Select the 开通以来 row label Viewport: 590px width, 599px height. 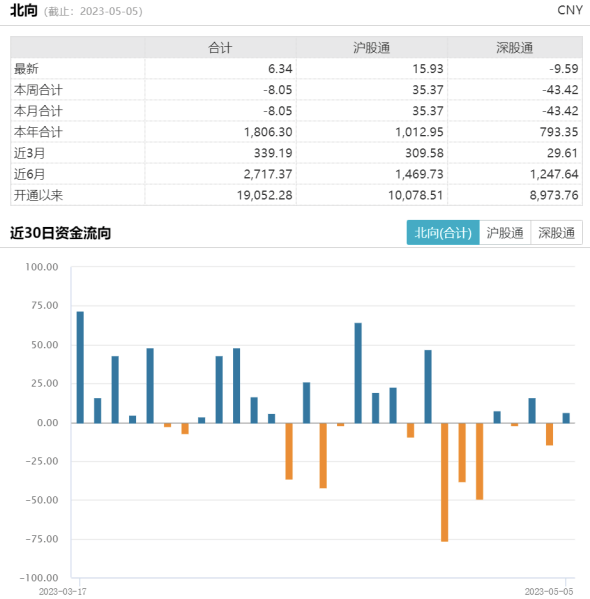tap(38, 195)
